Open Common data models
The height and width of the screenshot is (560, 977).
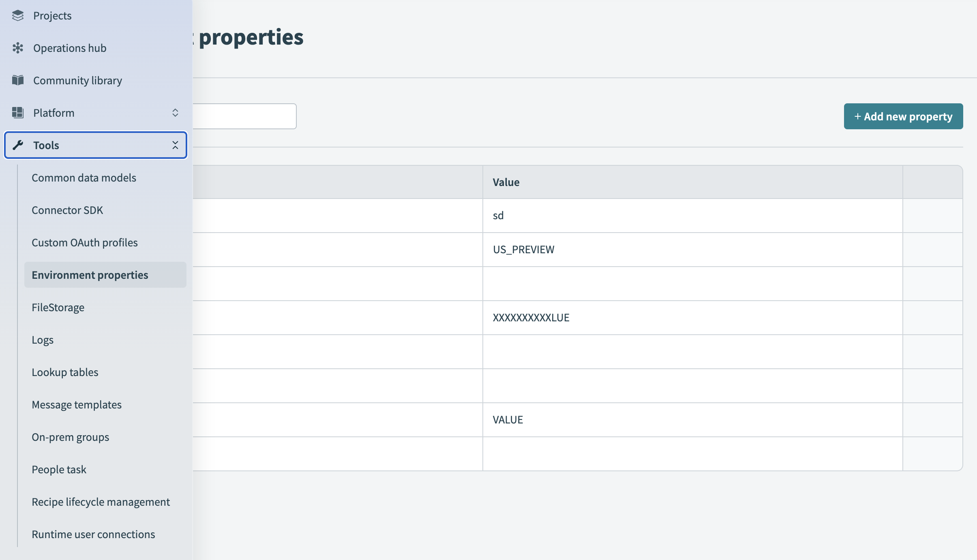click(84, 177)
